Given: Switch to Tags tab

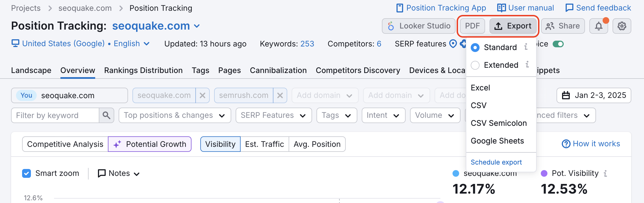Looking at the screenshot, I should [201, 70].
